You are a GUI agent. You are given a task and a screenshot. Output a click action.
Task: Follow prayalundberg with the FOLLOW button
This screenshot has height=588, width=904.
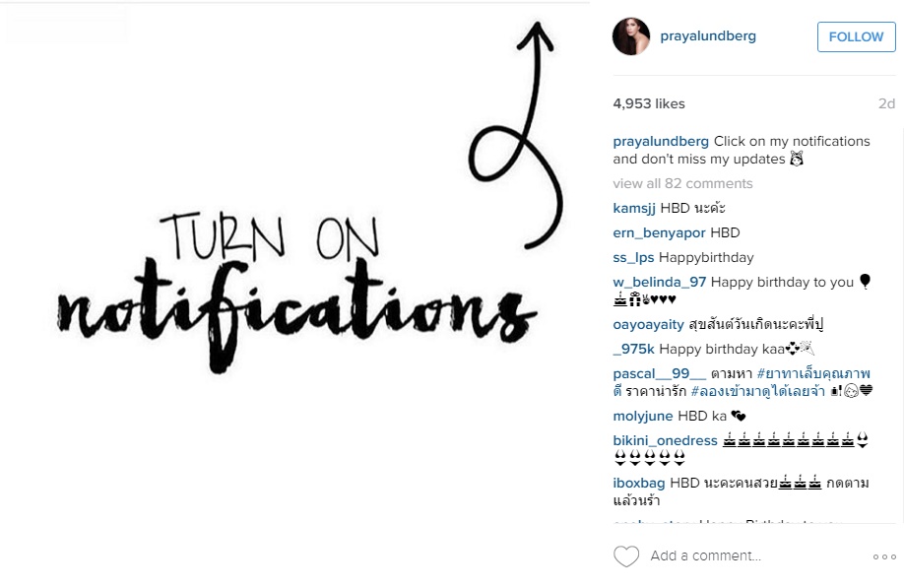[856, 36]
